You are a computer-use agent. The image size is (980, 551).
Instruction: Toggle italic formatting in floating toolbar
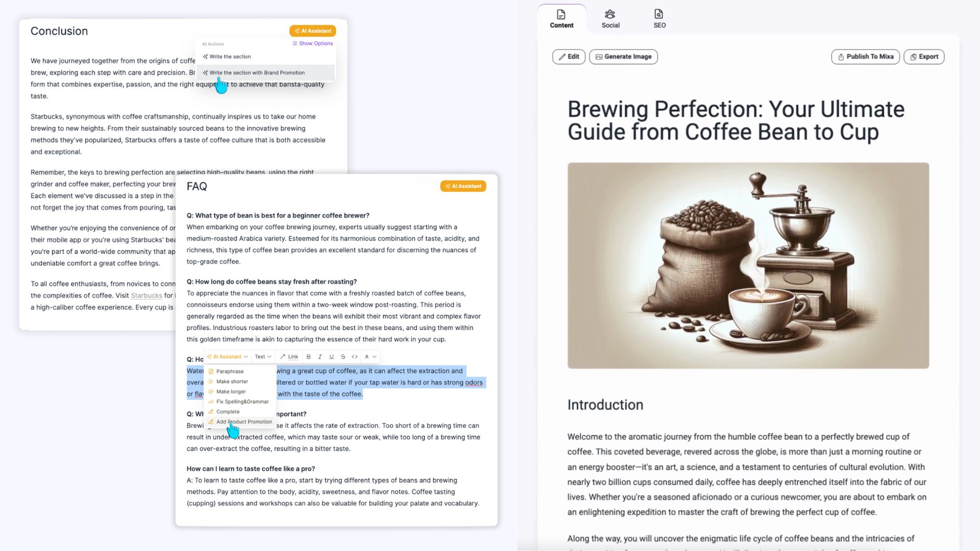point(320,357)
